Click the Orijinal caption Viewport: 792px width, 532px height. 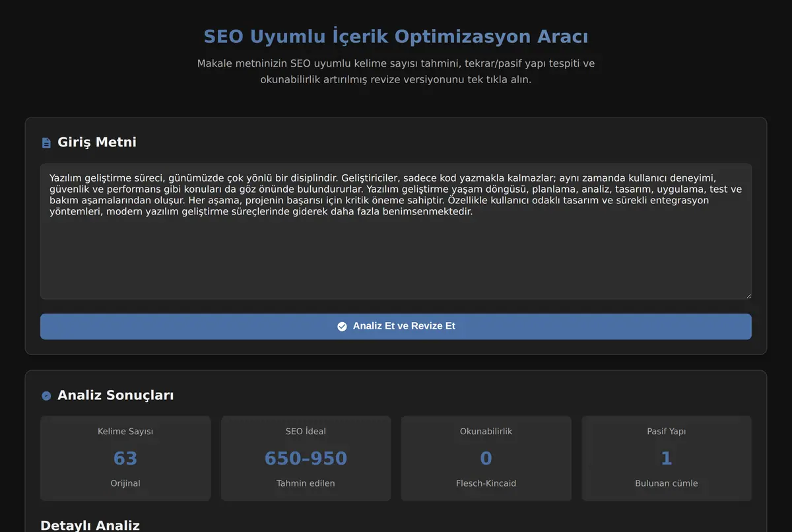pyautogui.click(x=125, y=483)
